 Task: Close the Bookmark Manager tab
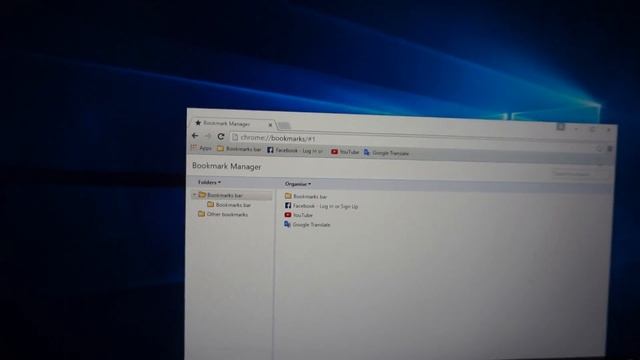[270, 125]
